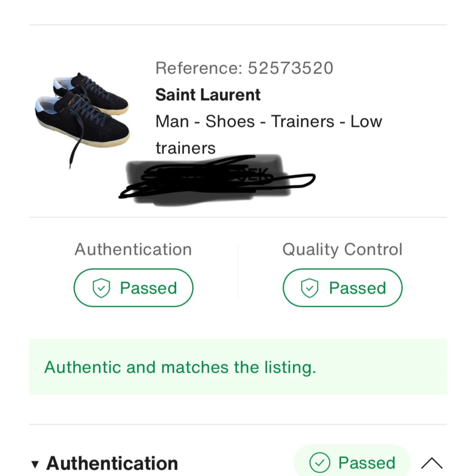Click the green circle checkmark beside bottom Passed
The image size is (476, 476).
pos(320,462)
